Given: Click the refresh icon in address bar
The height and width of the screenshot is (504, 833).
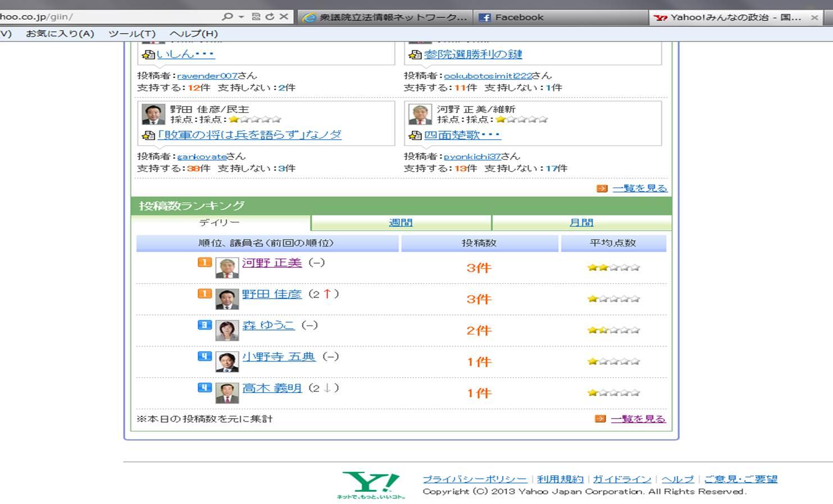Looking at the screenshot, I should (x=270, y=17).
